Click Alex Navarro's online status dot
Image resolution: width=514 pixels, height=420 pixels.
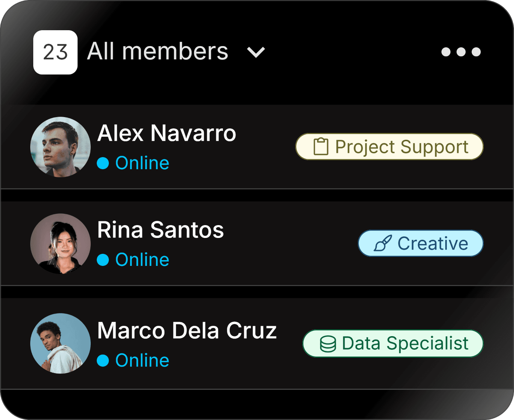click(103, 163)
